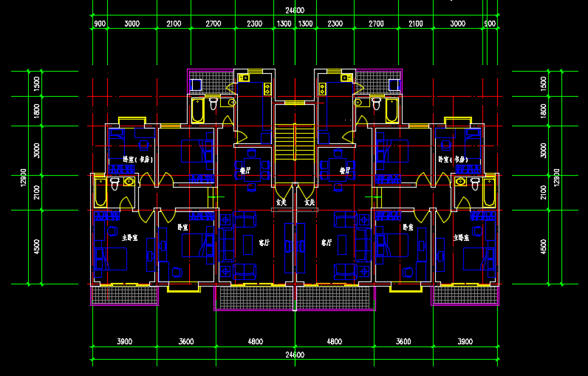Click the 2100 dimension in the left vertical scale
Screen dimensions: 588x376
pos(36,192)
